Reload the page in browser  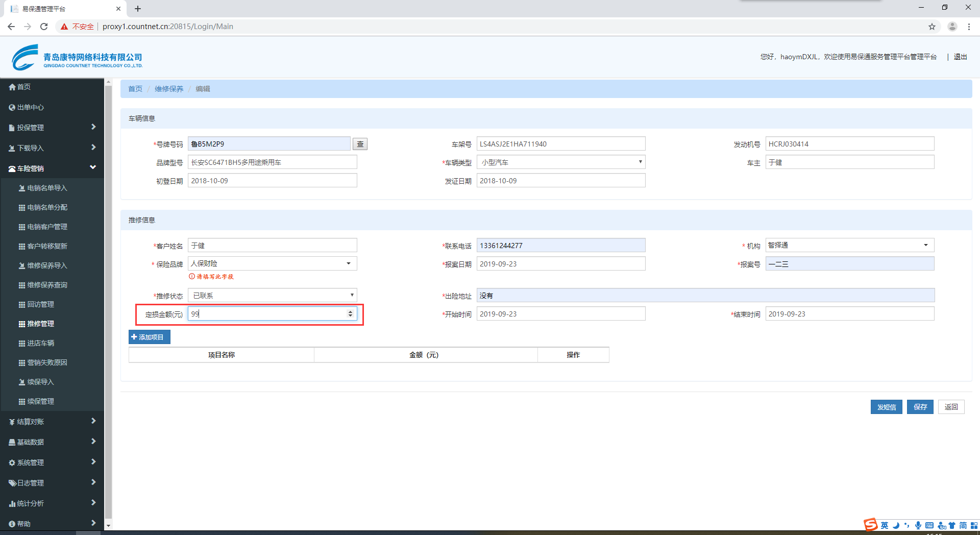point(44,27)
